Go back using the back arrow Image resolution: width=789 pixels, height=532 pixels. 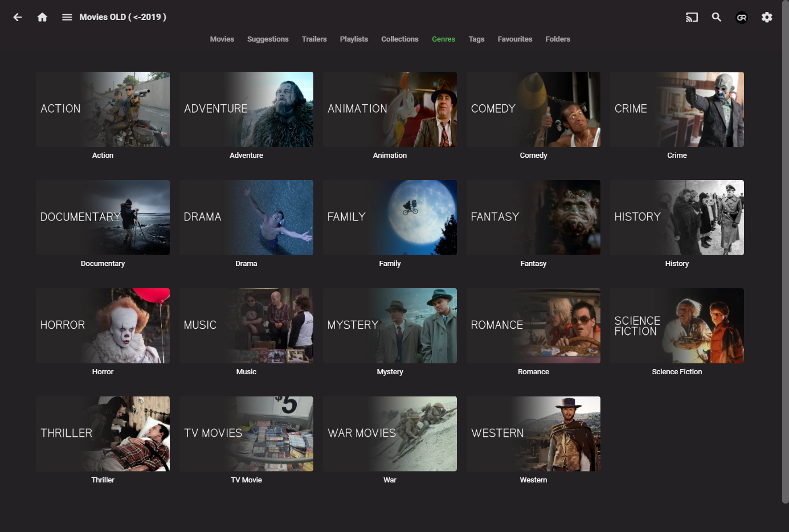click(x=18, y=17)
